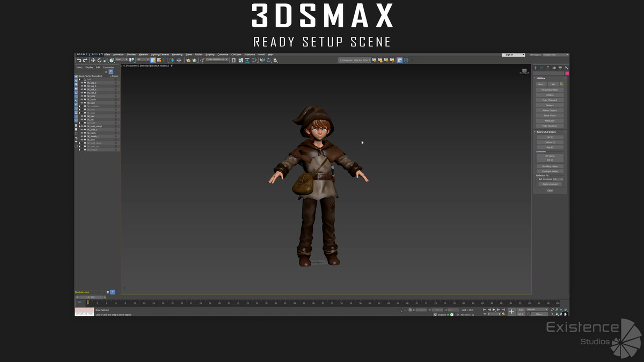Toggle visibility of SK_hair
This screenshot has height=362, width=644.
(82, 116)
